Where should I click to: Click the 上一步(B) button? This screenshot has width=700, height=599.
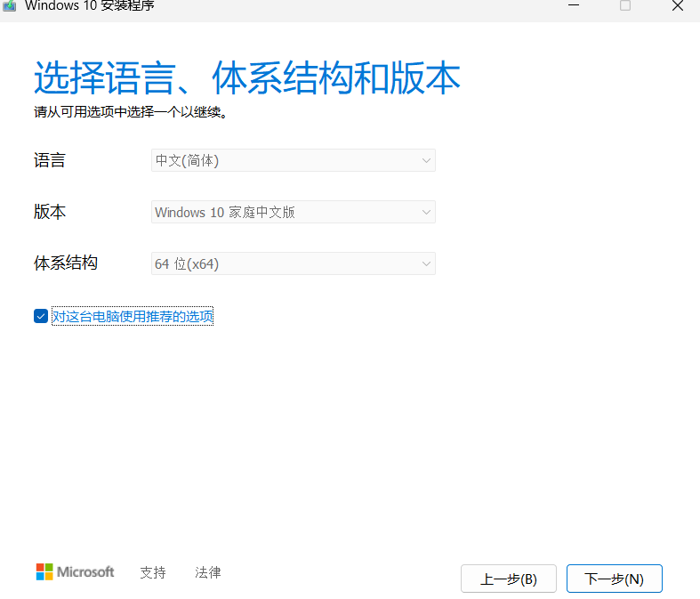click(509, 579)
